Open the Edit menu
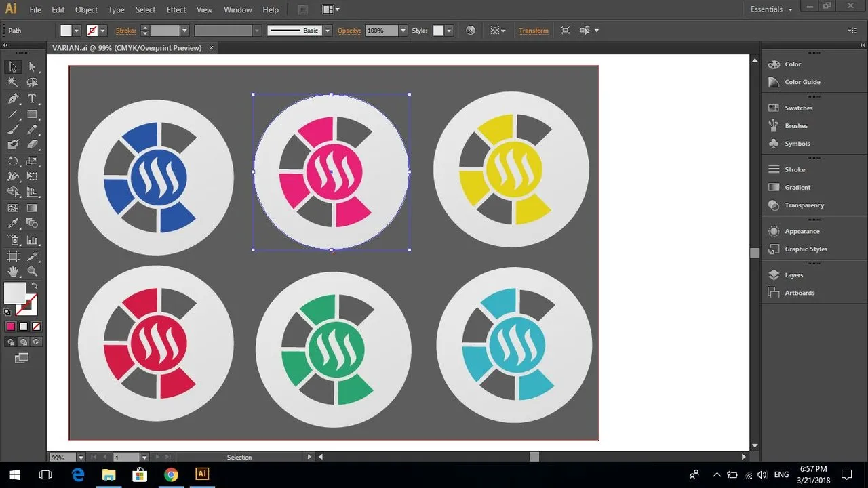The width and height of the screenshot is (868, 488). [x=58, y=9]
